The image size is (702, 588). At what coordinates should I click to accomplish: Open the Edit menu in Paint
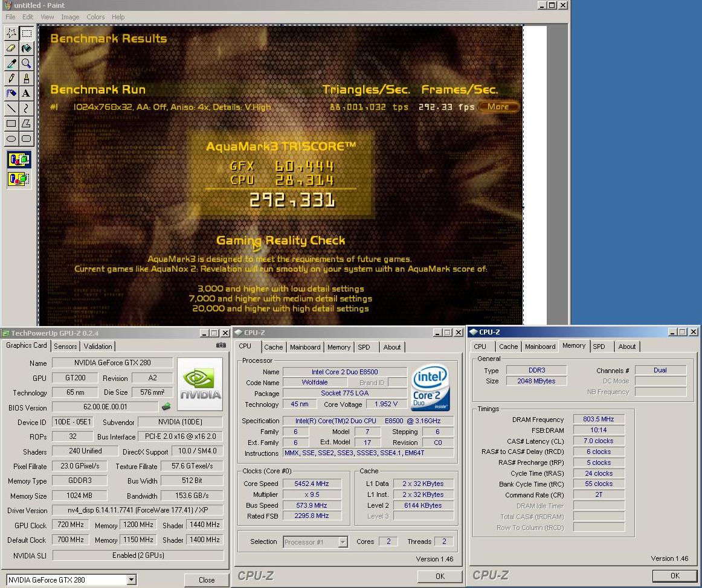[28, 17]
